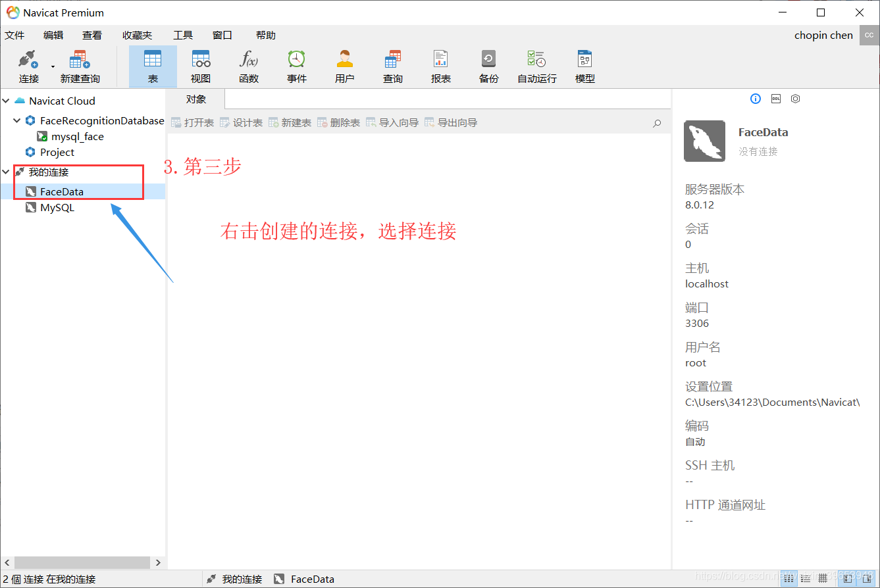The image size is (880, 588).
Task: Open the Automation (自动运行) toolbar item
Action: 537,66
